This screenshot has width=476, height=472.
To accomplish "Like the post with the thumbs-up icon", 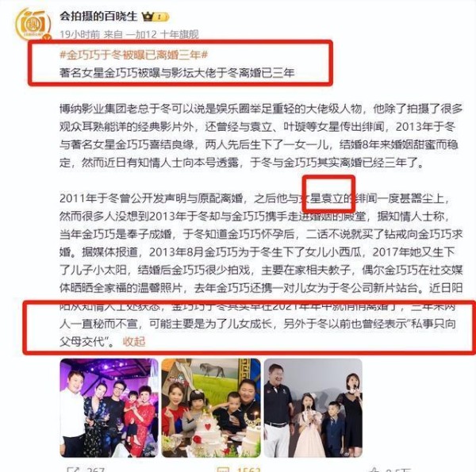I will pos(374,470).
